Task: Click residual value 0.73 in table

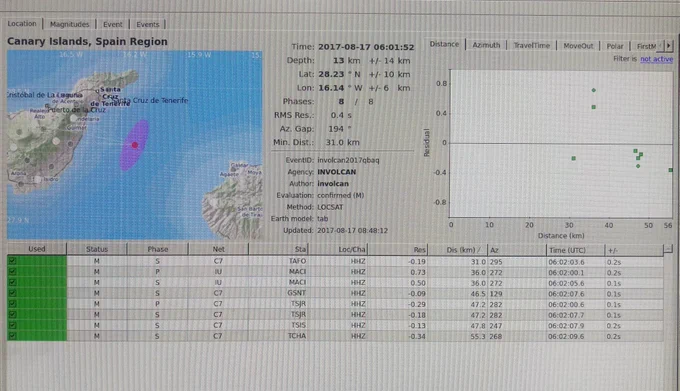Action: click(418, 272)
